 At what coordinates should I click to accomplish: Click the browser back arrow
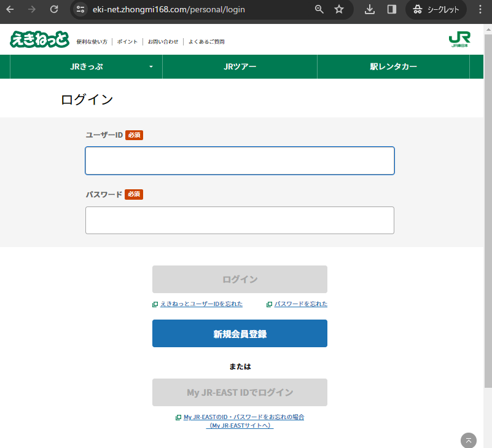tap(10, 9)
